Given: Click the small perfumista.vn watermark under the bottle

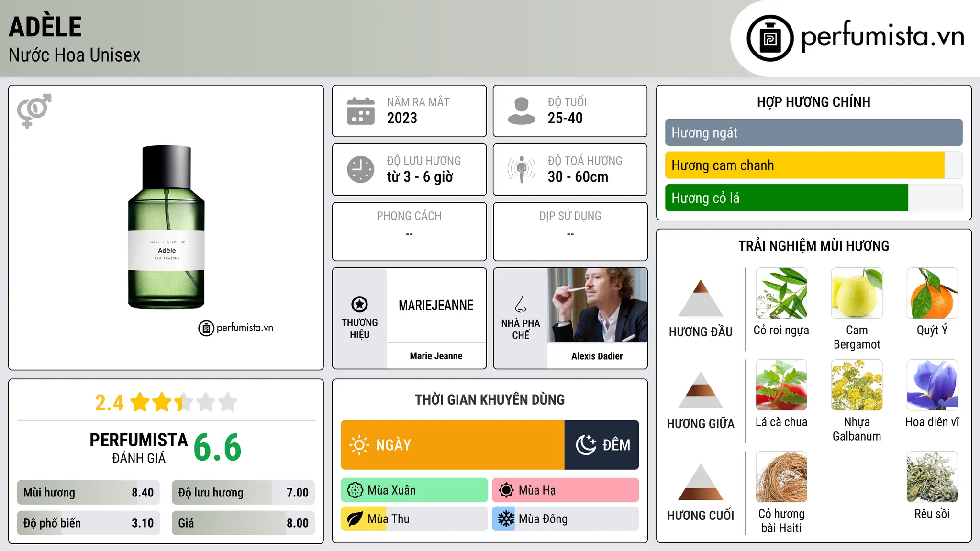Looking at the screenshot, I should [236, 328].
